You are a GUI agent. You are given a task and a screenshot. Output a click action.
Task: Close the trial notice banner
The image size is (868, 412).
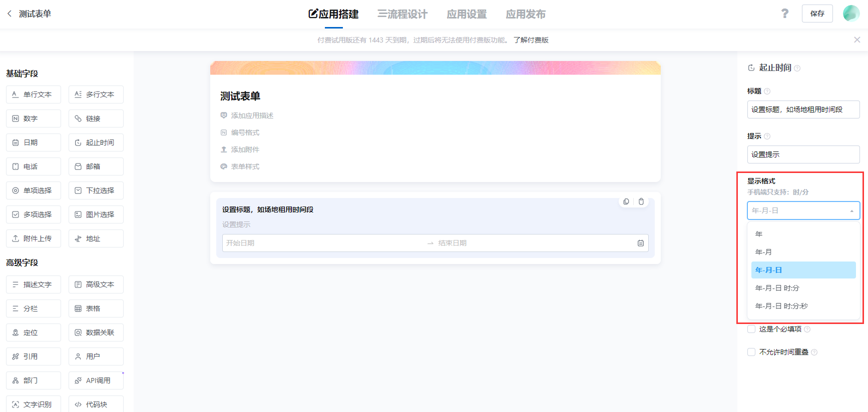(857, 39)
